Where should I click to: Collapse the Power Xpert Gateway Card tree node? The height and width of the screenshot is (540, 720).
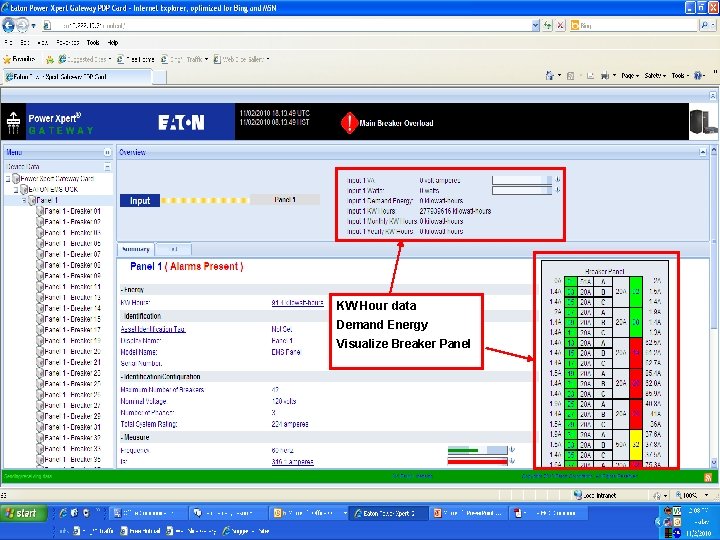pos(8,179)
